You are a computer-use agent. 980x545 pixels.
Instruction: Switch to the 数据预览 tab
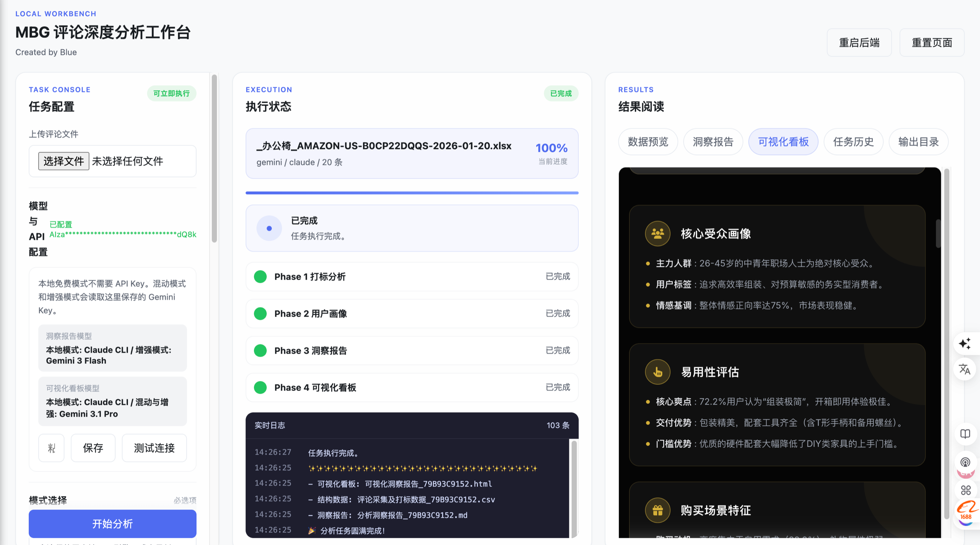648,142
